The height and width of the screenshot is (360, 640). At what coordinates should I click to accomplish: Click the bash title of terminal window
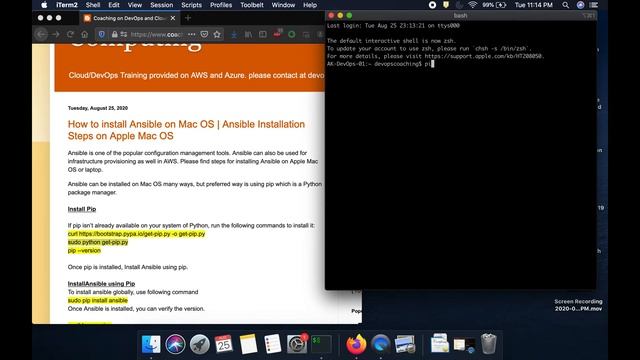pos(460,16)
